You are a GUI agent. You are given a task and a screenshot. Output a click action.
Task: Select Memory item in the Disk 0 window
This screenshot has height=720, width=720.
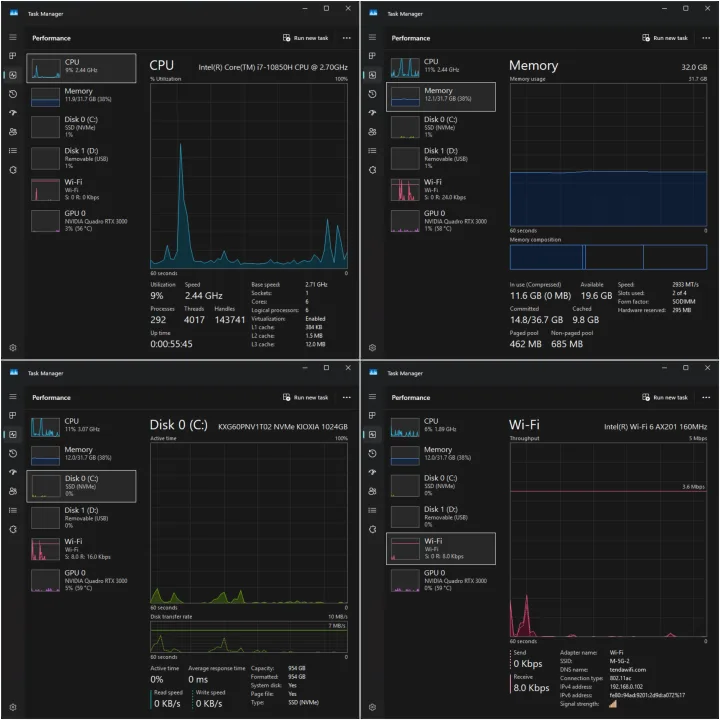[x=81, y=455]
